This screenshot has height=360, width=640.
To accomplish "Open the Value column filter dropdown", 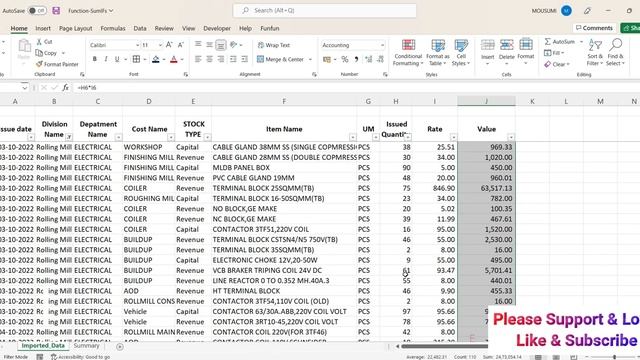I will point(511,137).
